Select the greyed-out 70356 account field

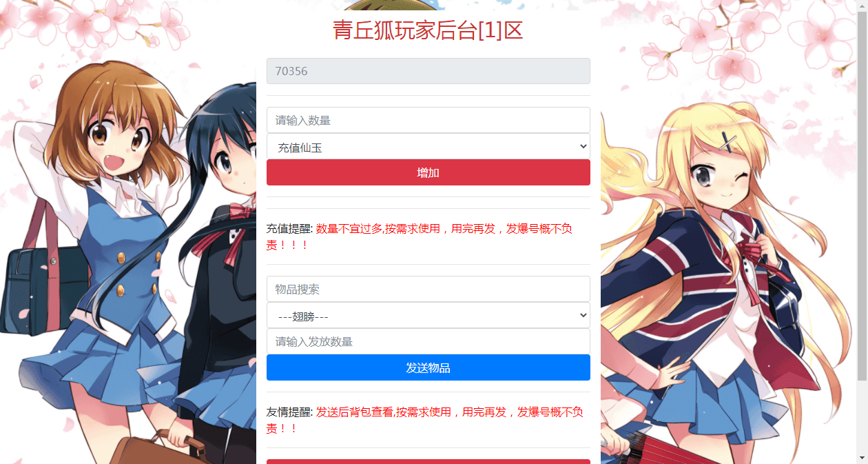428,71
